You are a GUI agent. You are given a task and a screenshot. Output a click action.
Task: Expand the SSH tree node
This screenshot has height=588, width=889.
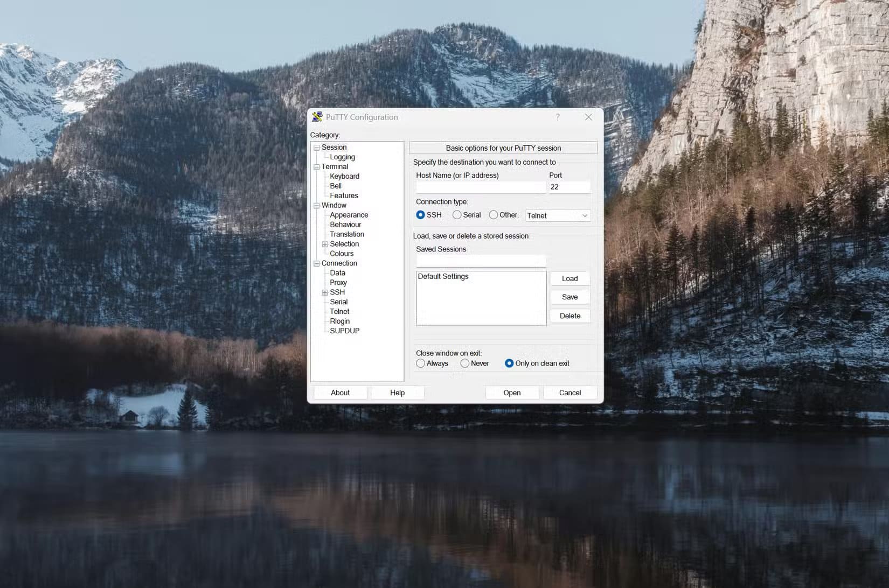coord(325,292)
